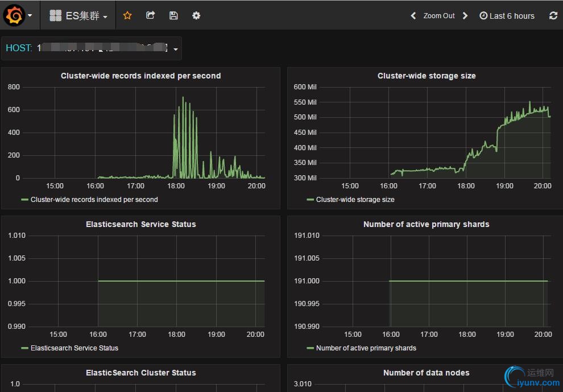The width and height of the screenshot is (563, 392).
Task: Open the Last 6 hours time picker
Action: click(x=507, y=16)
